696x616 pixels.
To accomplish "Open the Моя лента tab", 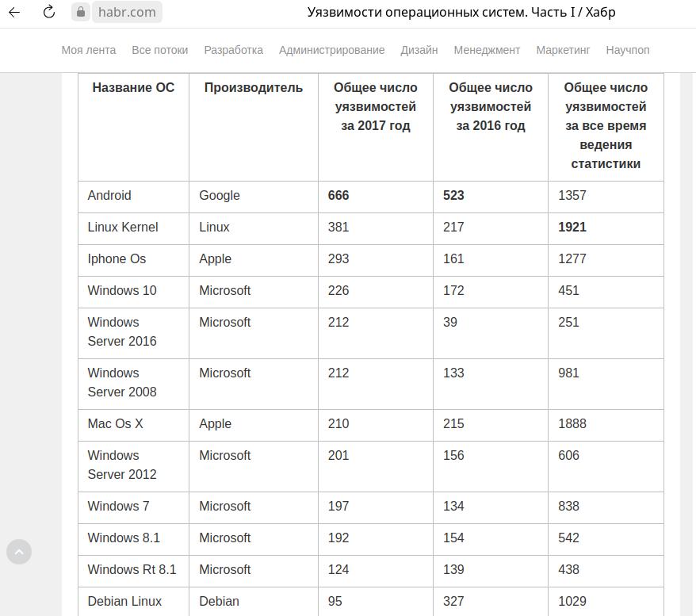I will pos(89,50).
